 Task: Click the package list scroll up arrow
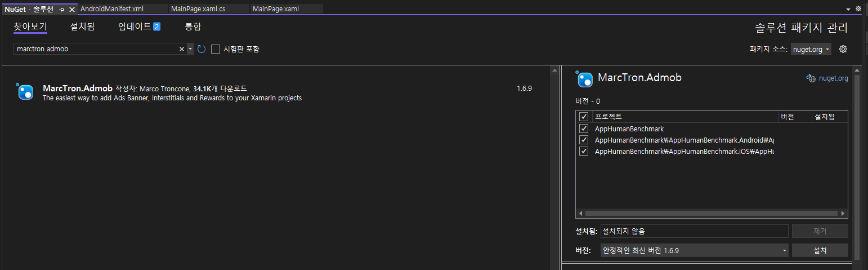pyautogui.click(x=554, y=70)
